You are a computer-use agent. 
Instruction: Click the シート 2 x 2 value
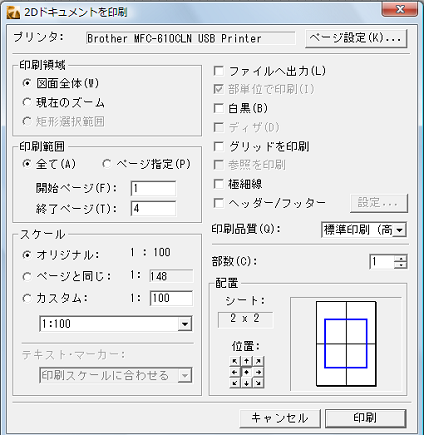point(245,319)
